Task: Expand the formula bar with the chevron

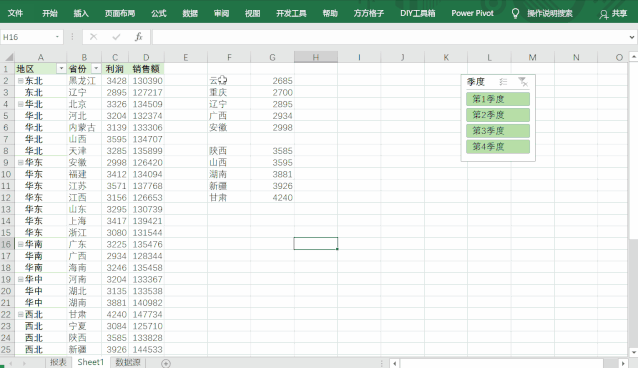Action: (631, 37)
